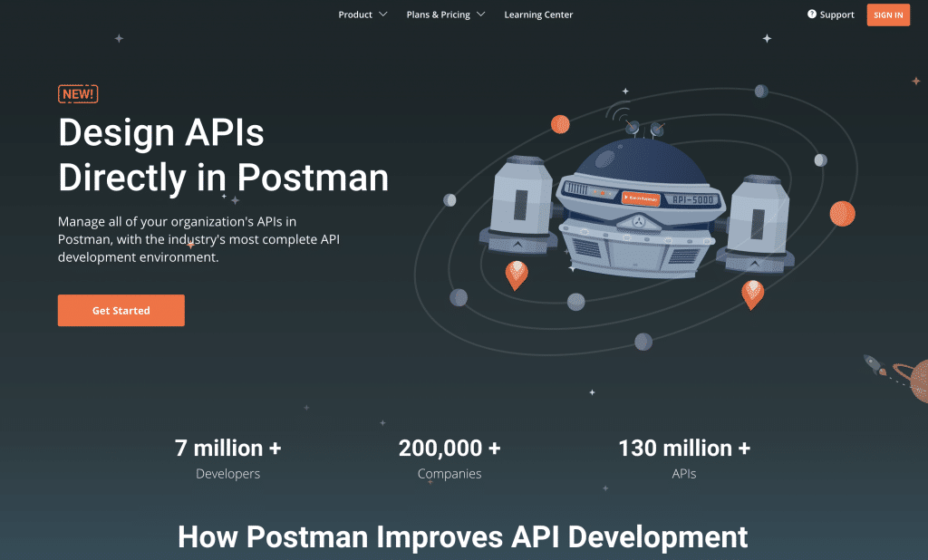Image resolution: width=928 pixels, height=560 pixels.
Task: Click the Manage all of your organization's APIs paragraph
Action: point(198,239)
